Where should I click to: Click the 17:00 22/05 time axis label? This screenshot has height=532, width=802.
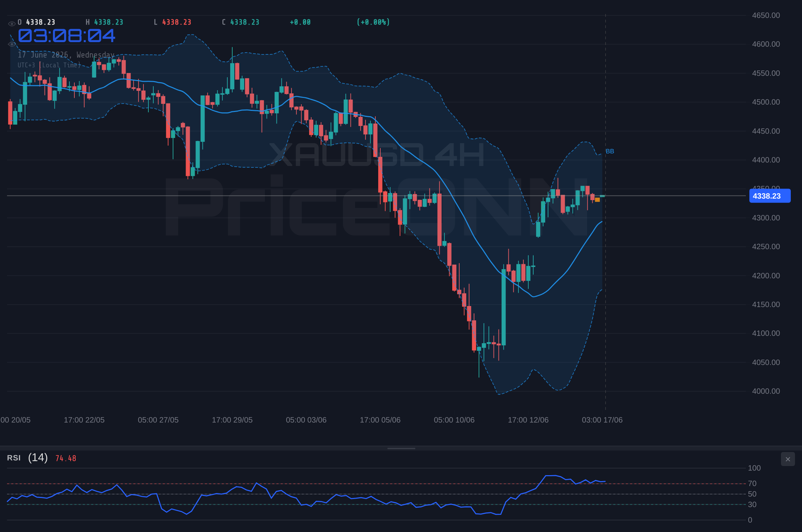(x=84, y=420)
